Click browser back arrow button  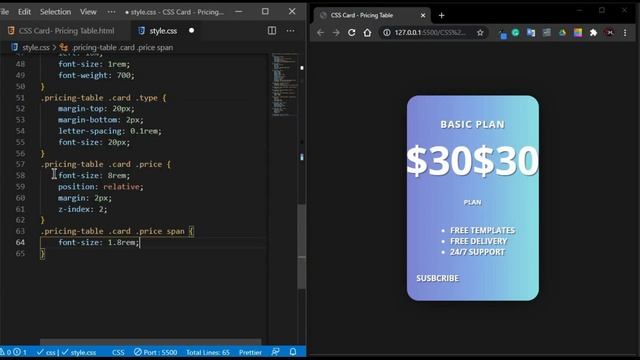coord(320,33)
